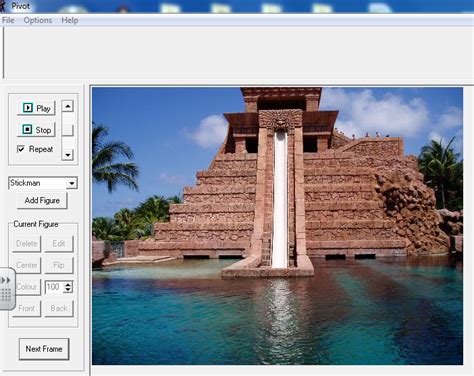The image size is (474, 376).
Task: Decrease figure size with down stepper arrow
Action: [68, 290]
